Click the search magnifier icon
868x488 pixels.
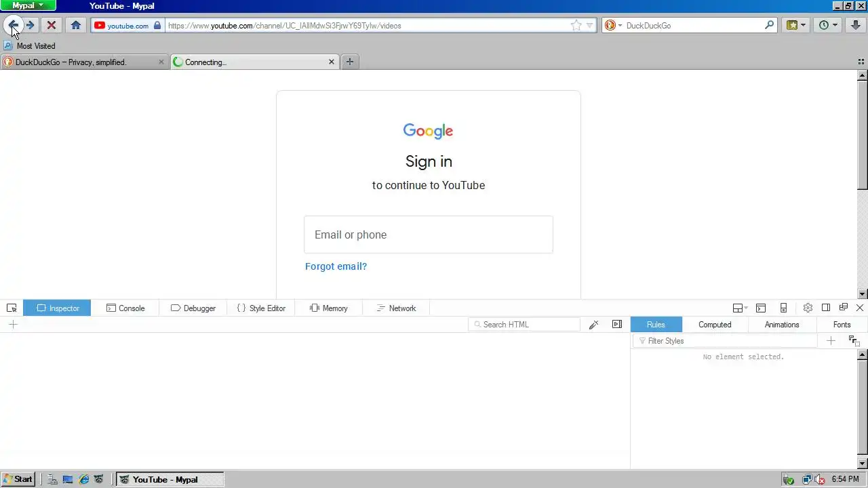769,25
